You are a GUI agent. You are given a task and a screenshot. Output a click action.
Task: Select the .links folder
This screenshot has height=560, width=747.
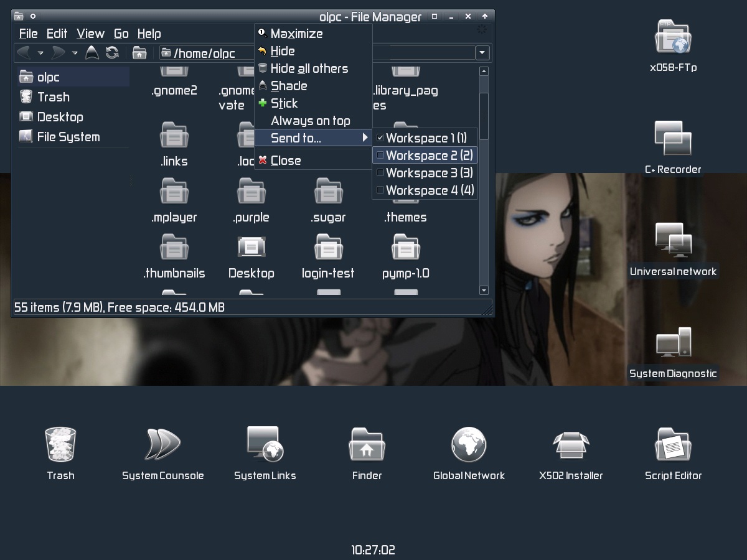coord(174,144)
